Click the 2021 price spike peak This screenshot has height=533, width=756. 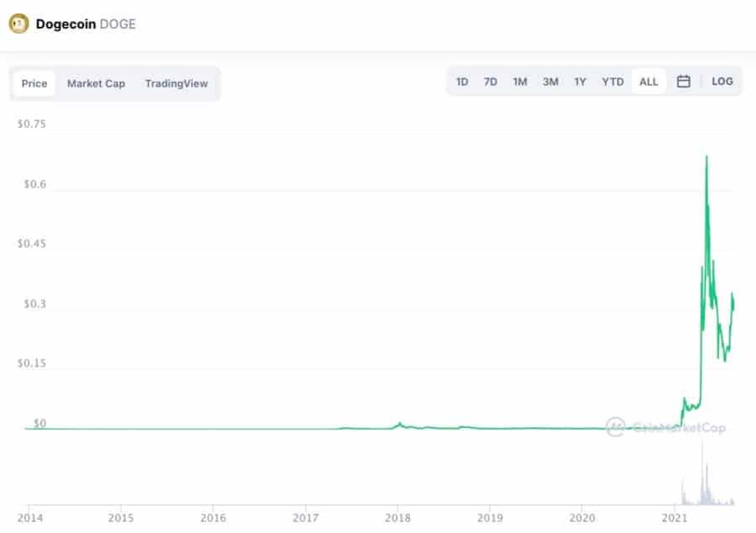(x=707, y=156)
